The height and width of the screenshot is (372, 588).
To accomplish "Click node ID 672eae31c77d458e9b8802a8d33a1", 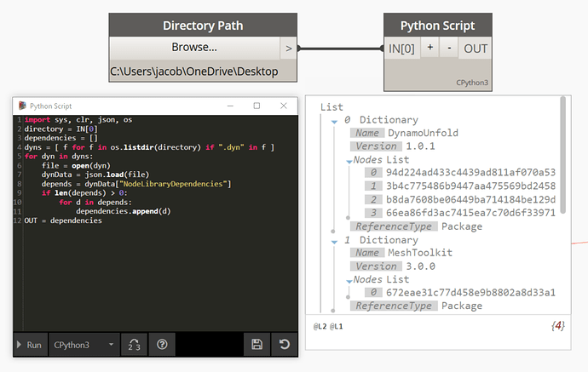I will 470,293.
